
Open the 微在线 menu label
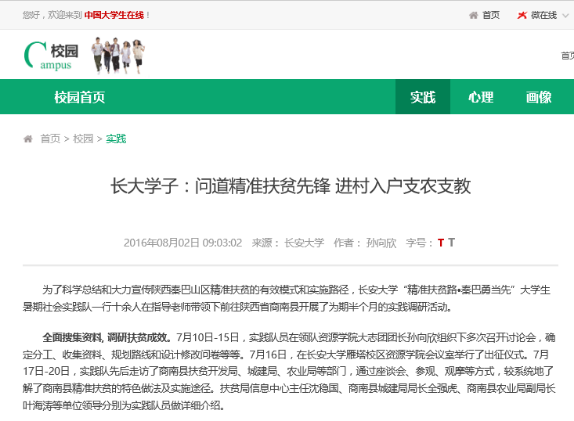544,15
